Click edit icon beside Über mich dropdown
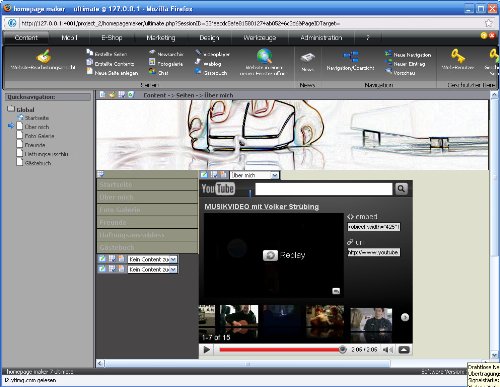 [x=204, y=175]
